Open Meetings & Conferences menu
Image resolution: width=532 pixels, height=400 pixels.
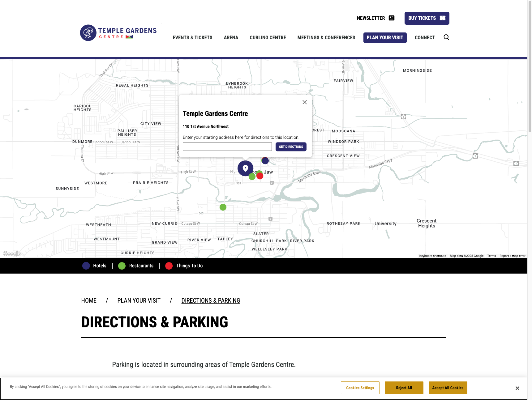coord(326,38)
